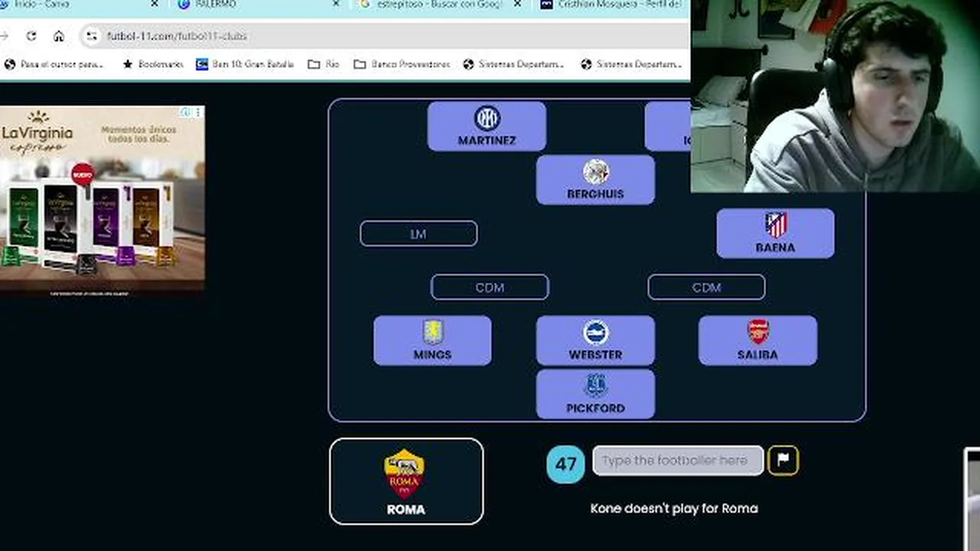This screenshot has width=980, height=551.
Task: Click the Roma club card
Action: 407,481
